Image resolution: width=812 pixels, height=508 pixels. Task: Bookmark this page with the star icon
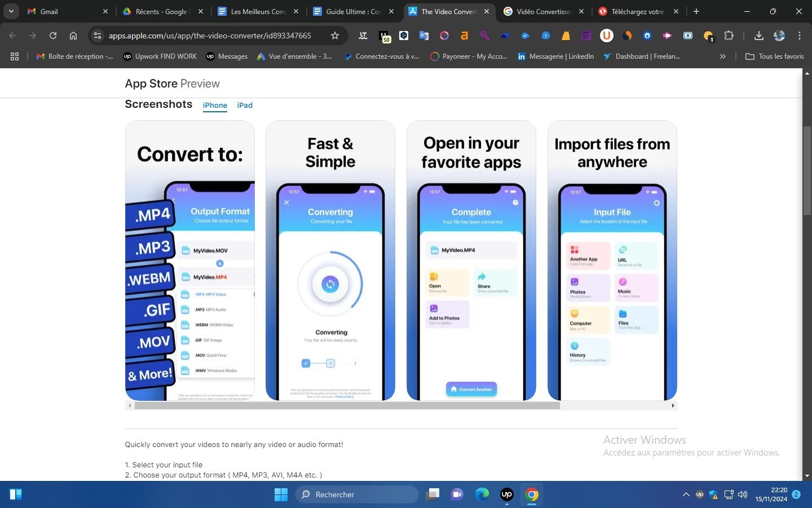(334, 36)
